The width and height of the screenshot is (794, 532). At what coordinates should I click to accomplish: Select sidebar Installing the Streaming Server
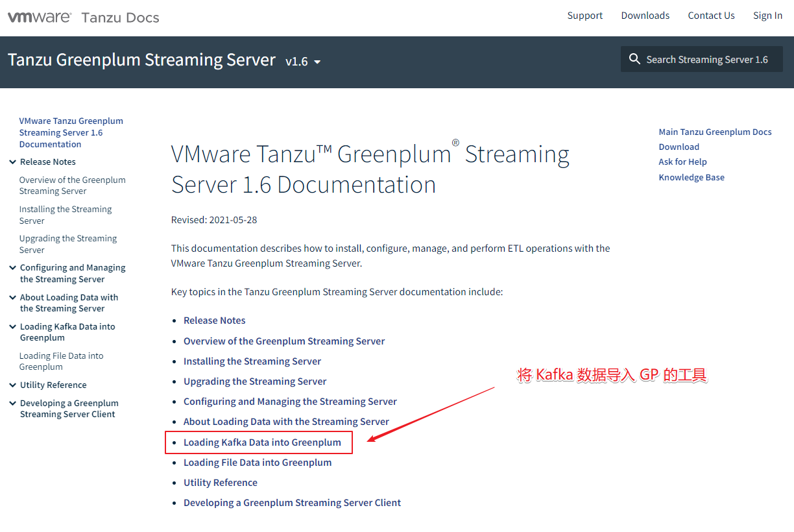(x=65, y=215)
